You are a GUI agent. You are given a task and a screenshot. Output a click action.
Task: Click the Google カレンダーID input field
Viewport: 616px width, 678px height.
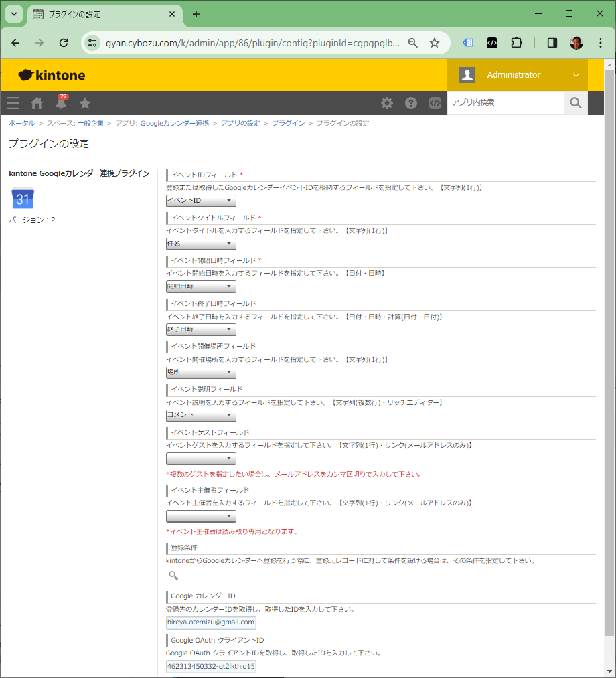tap(211, 622)
